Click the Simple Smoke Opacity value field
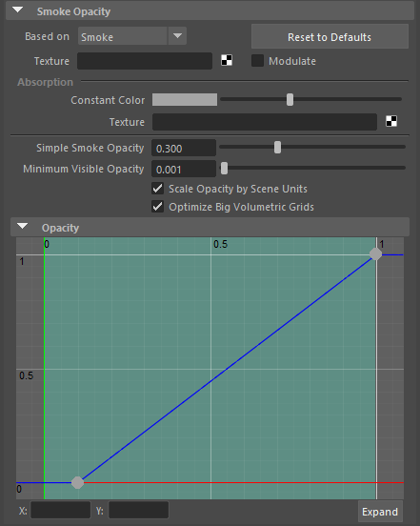The image size is (420, 526). click(x=184, y=148)
